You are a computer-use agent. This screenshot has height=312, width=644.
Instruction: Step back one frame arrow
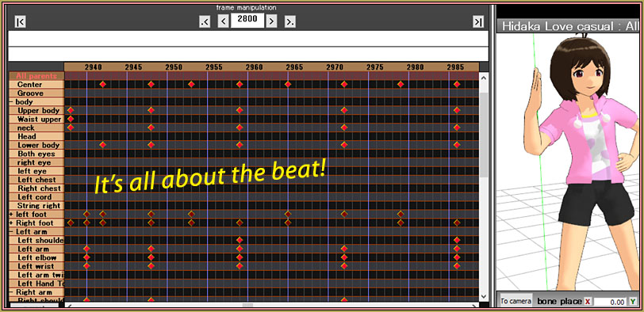point(223,21)
